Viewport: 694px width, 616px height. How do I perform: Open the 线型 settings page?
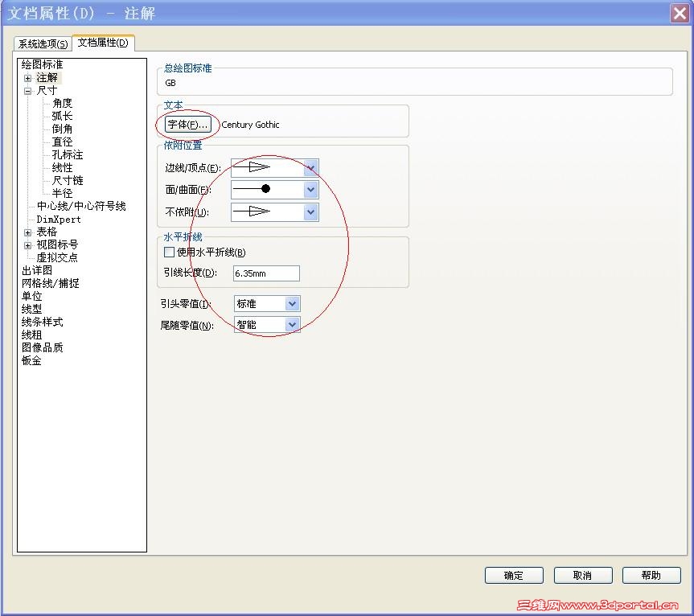[x=32, y=309]
